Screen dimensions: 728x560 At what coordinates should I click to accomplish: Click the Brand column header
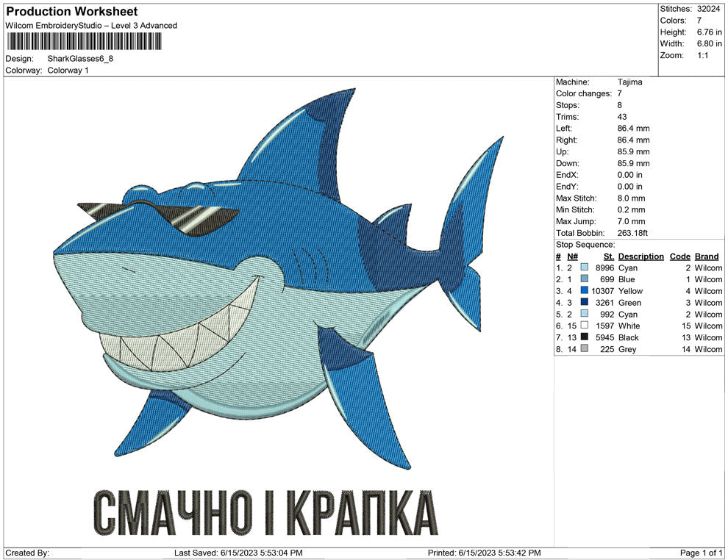coord(706,256)
